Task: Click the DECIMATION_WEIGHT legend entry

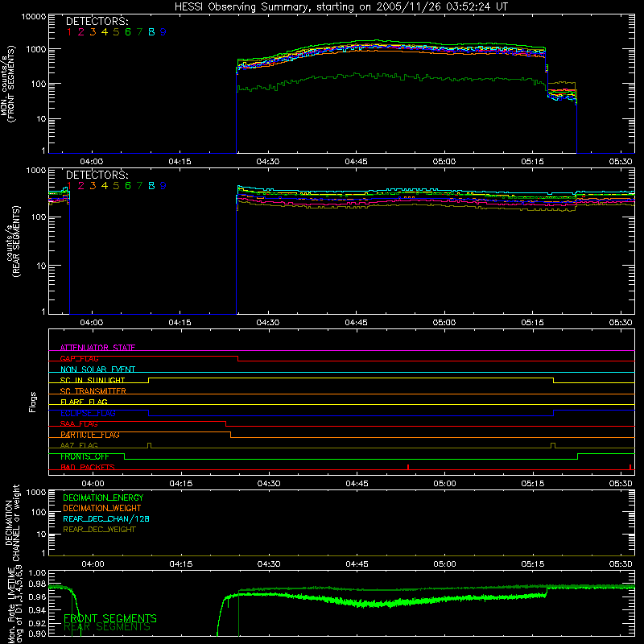Action: [x=102, y=508]
